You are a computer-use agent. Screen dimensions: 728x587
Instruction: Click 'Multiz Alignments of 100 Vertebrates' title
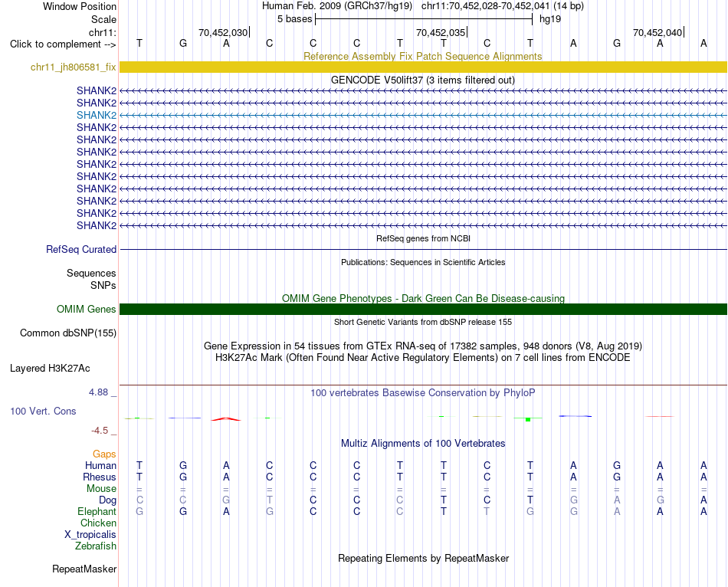coord(423,443)
